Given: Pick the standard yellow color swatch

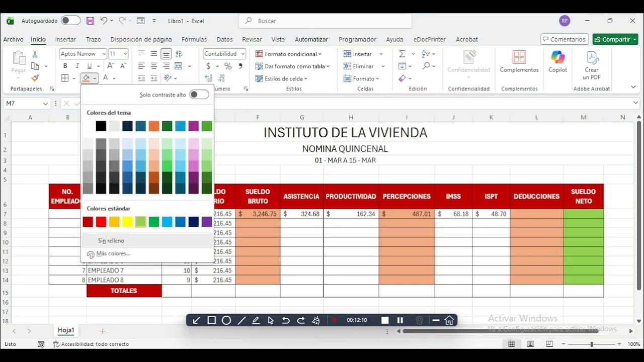Looking at the screenshot, I should pos(127,222).
